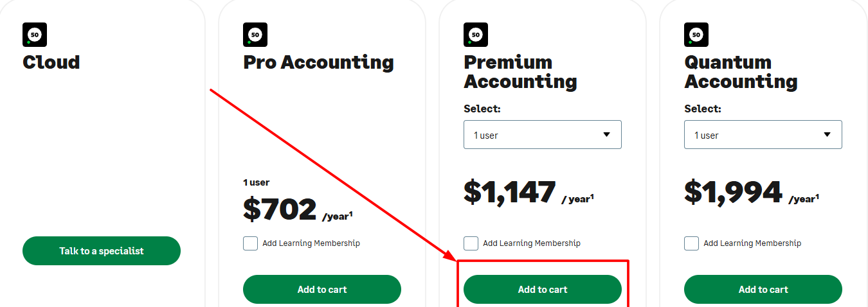The width and height of the screenshot is (868, 307).
Task: Click the Pro Accounting plan title
Action: tap(318, 62)
